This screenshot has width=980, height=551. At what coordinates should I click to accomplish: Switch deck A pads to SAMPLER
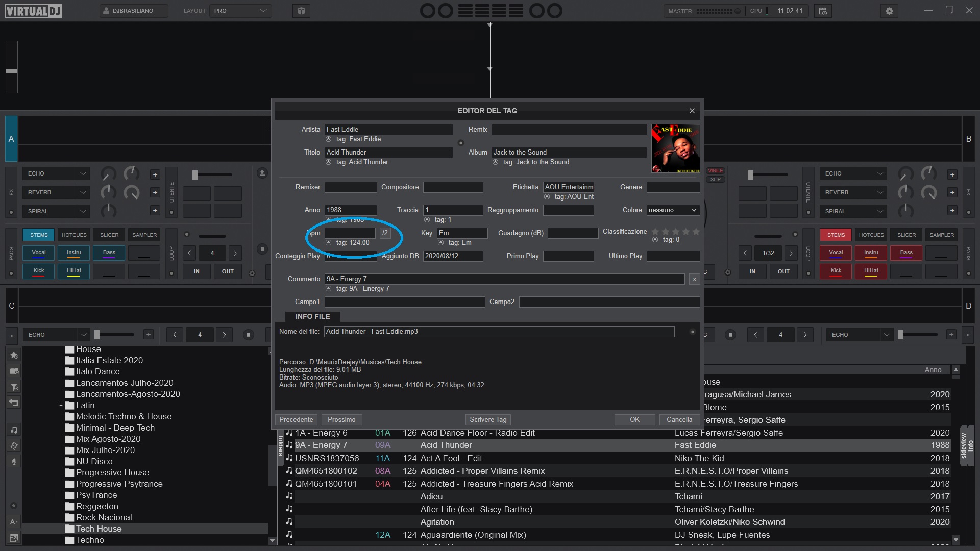click(144, 235)
